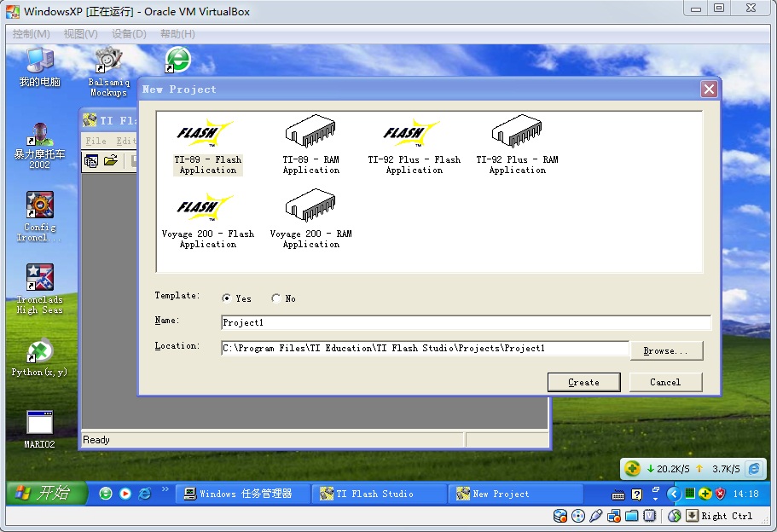Cancel the New Project dialog
The image size is (777, 532).
point(665,383)
